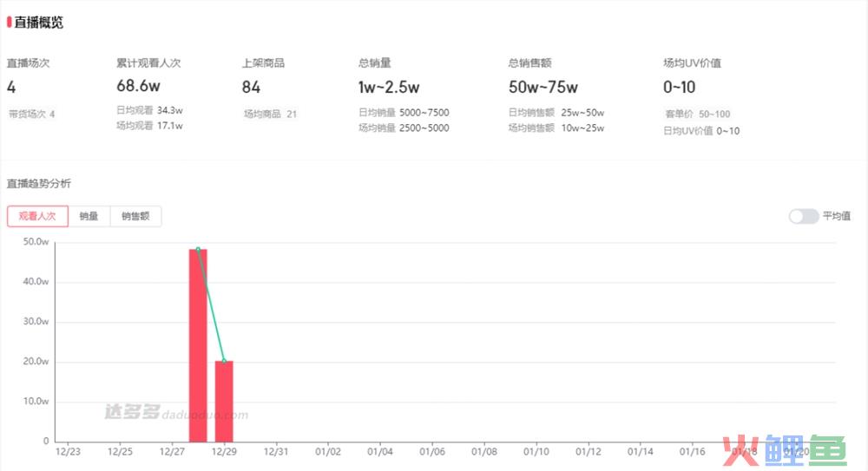Click the 01/08 date label
Screen dimensions: 868x471
(x=484, y=452)
